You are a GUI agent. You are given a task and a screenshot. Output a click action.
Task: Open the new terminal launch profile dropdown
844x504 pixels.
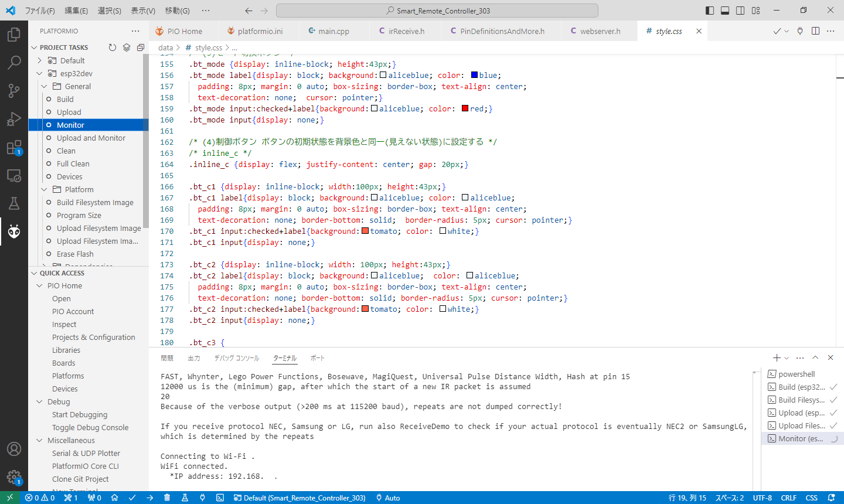(787, 358)
